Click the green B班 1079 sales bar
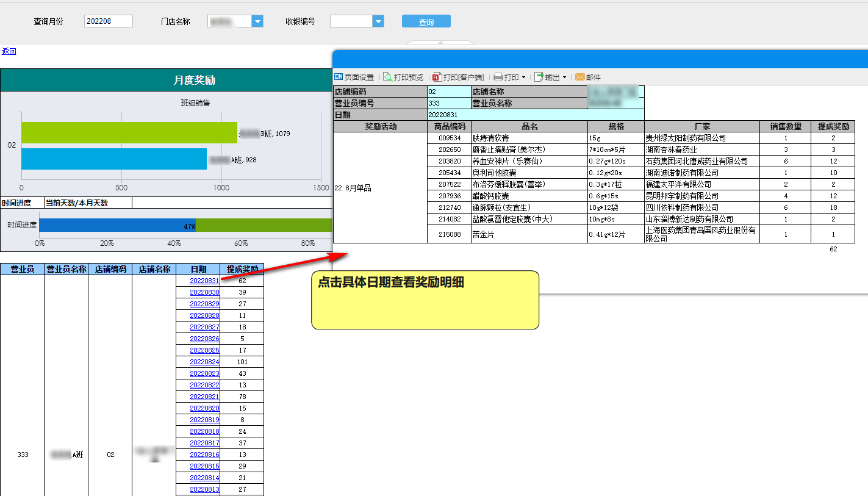The image size is (868, 496). click(129, 132)
